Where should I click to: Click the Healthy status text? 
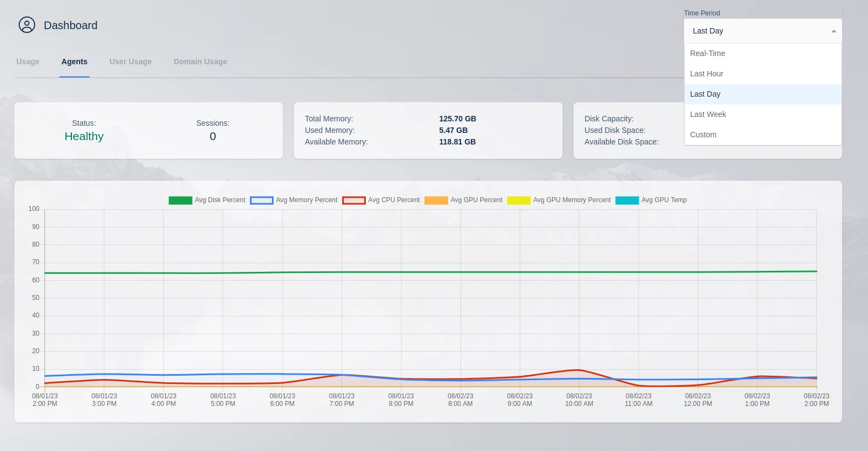tap(84, 136)
